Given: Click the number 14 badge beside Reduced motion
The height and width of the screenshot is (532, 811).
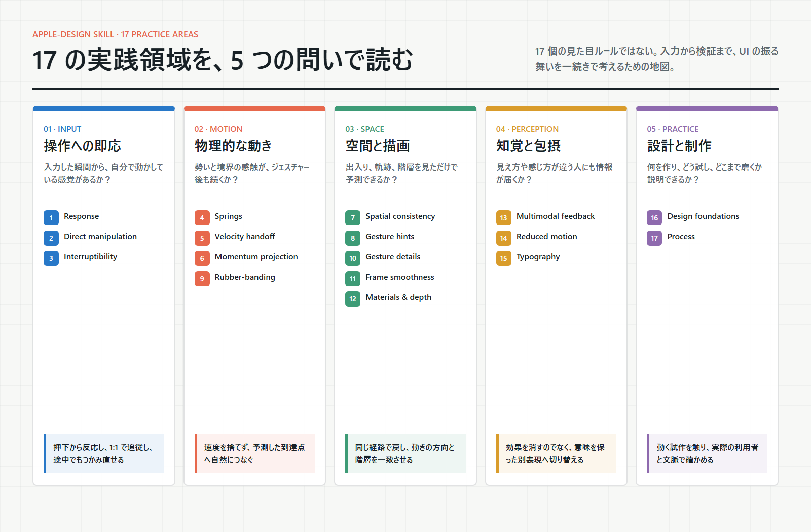Looking at the screenshot, I should coord(504,238).
